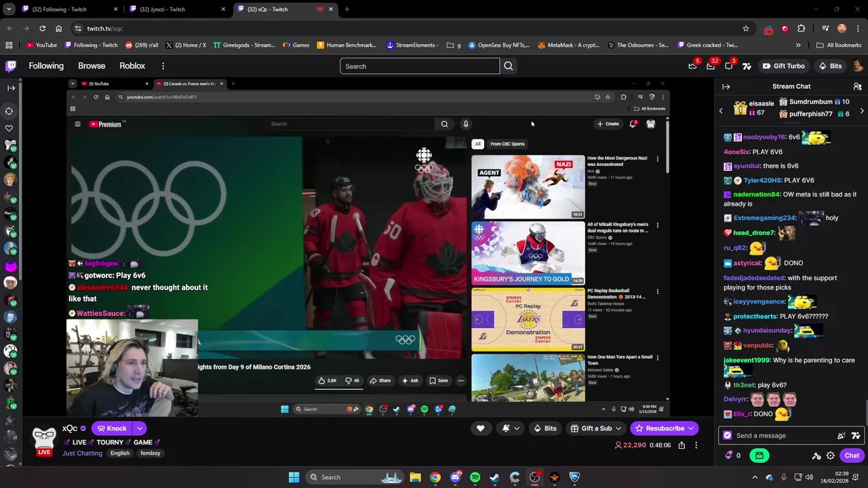Viewport: 868px width, 488px height.
Task: Go to previous gifter leaderboard arrow
Action: tap(721, 110)
